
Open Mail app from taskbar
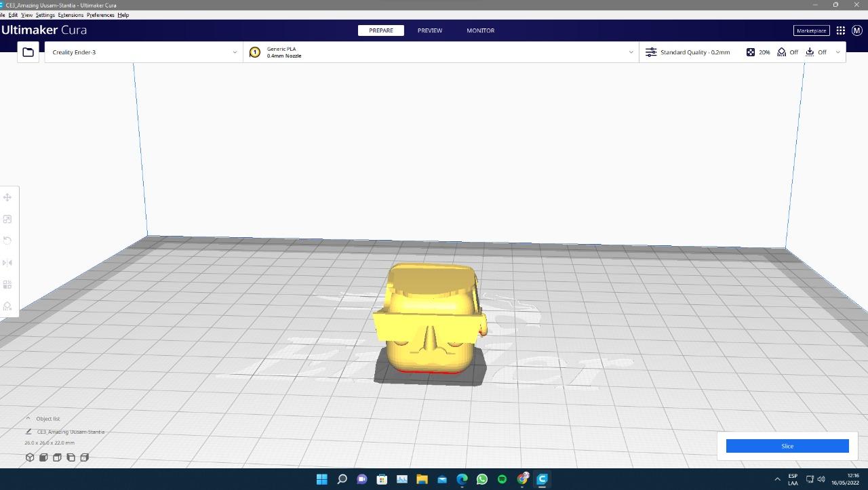[x=442, y=479]
